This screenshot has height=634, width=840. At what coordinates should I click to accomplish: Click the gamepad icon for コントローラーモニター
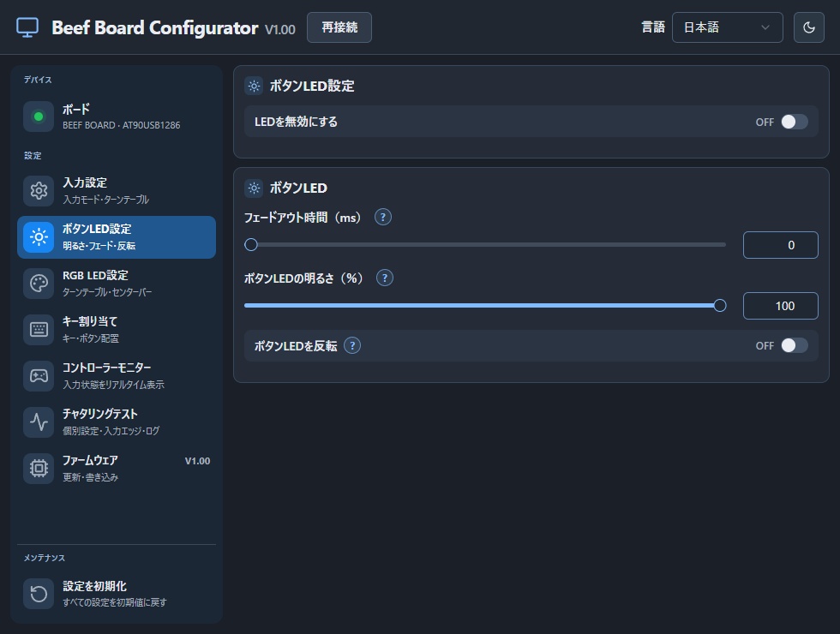(39, 376)
